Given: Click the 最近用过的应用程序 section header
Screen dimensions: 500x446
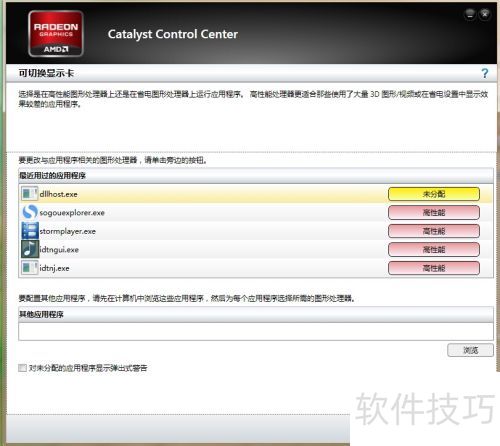Looking at the screenshot, I should (x=256, y=176).
